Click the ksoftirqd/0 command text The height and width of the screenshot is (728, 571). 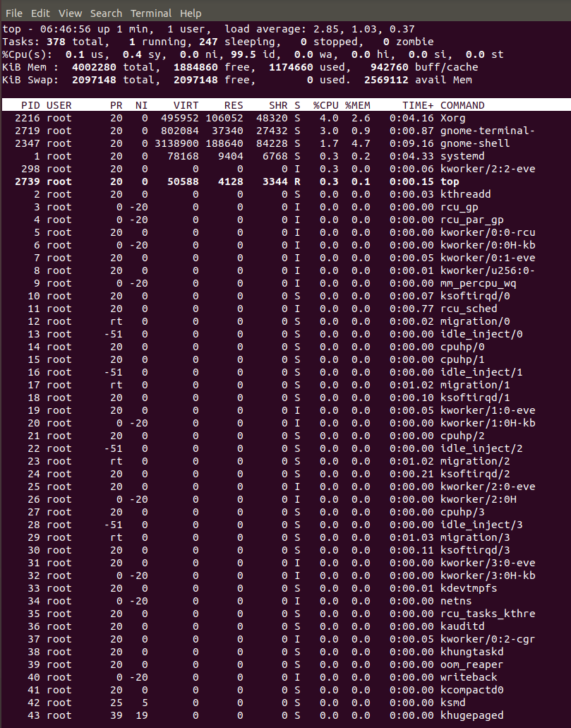[x=475, y=296]
